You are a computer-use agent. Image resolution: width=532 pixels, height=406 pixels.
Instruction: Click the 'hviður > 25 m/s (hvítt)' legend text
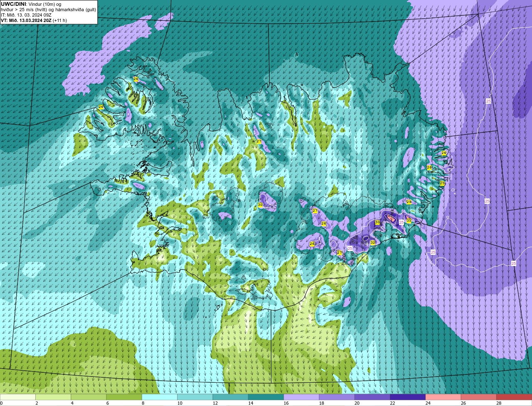(25, 10)
